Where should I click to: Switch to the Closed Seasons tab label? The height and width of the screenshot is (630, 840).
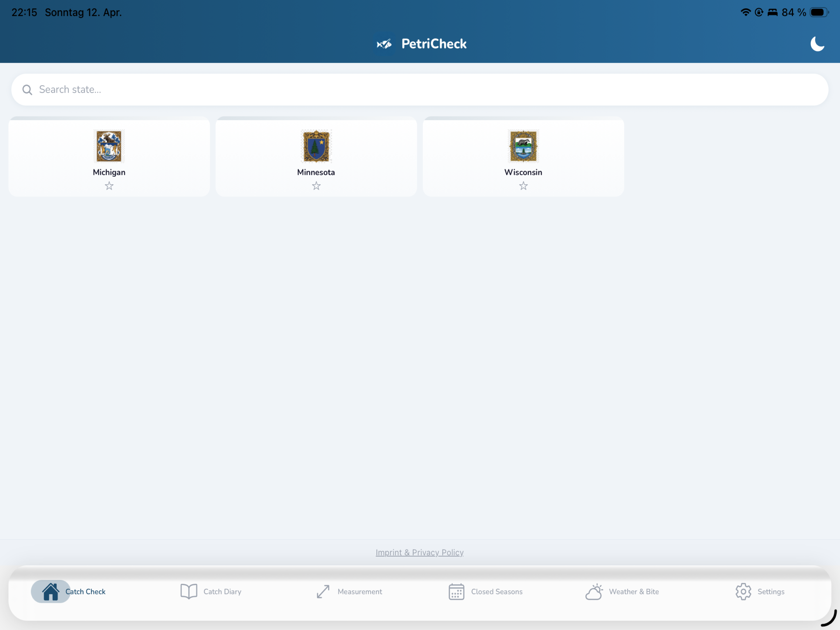pyautogui.click(x=497, y=592)
